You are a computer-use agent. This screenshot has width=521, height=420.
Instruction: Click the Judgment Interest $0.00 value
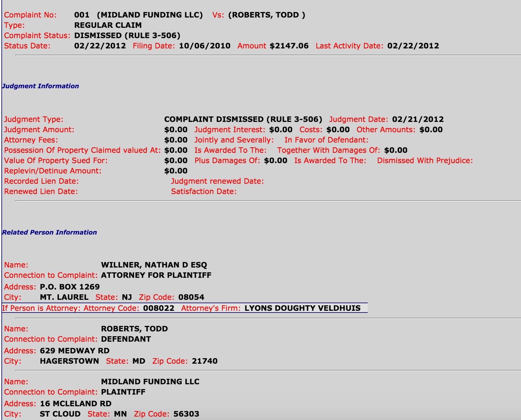click(x=281, y=130)
